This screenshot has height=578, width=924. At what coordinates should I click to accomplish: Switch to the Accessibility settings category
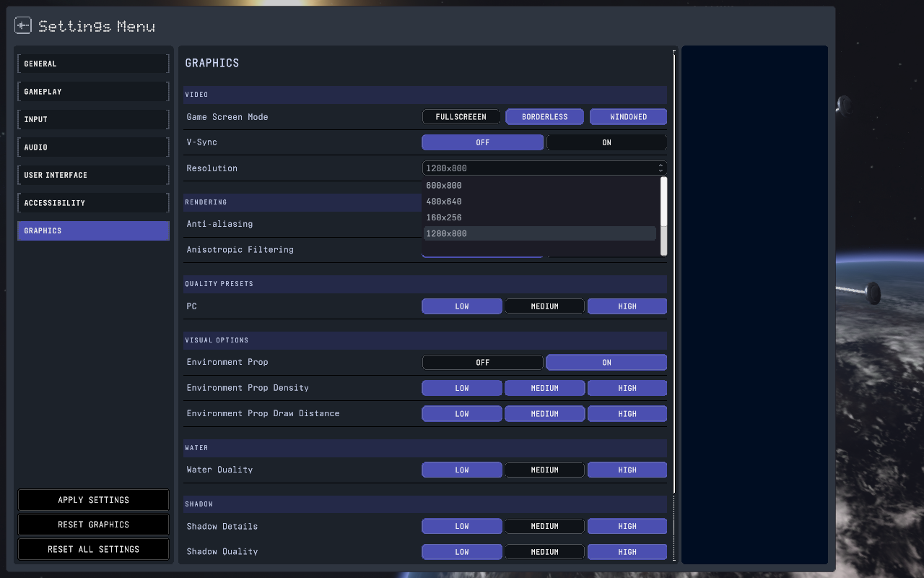(93, 203)
